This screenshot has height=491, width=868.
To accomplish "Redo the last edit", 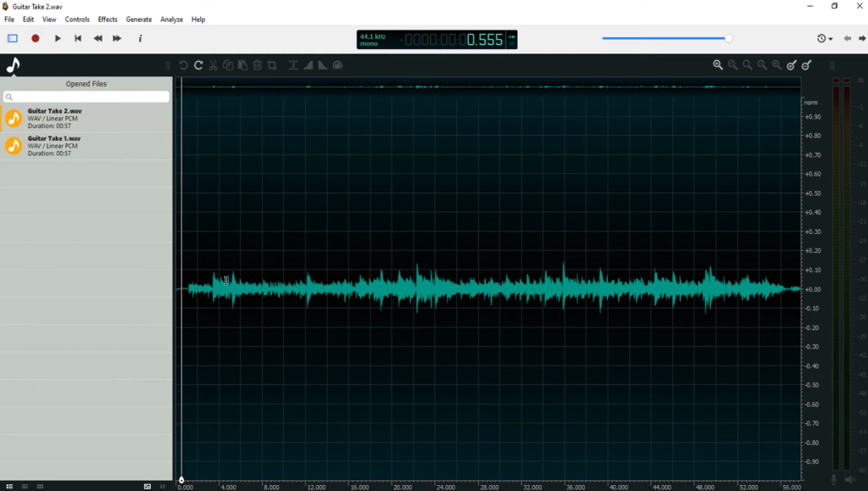I will click(x=198, y=65).
